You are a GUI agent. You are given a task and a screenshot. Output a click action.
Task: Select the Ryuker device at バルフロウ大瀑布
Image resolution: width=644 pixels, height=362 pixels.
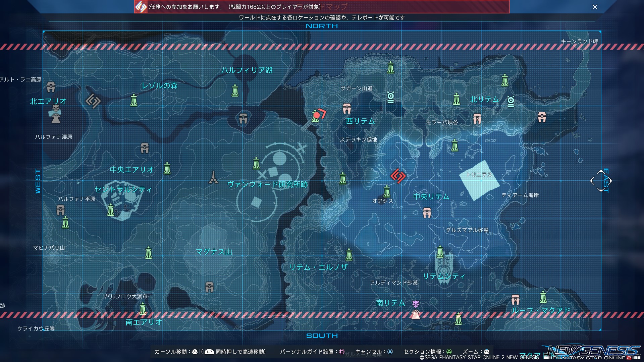(143, 309)
